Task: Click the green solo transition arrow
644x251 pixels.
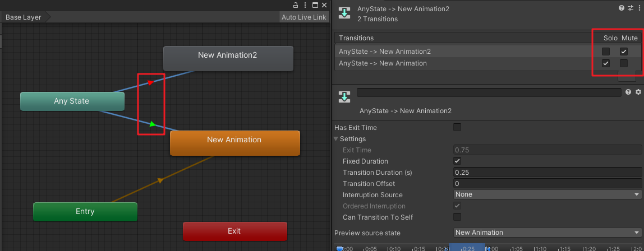Action: (x=152, y=124)
